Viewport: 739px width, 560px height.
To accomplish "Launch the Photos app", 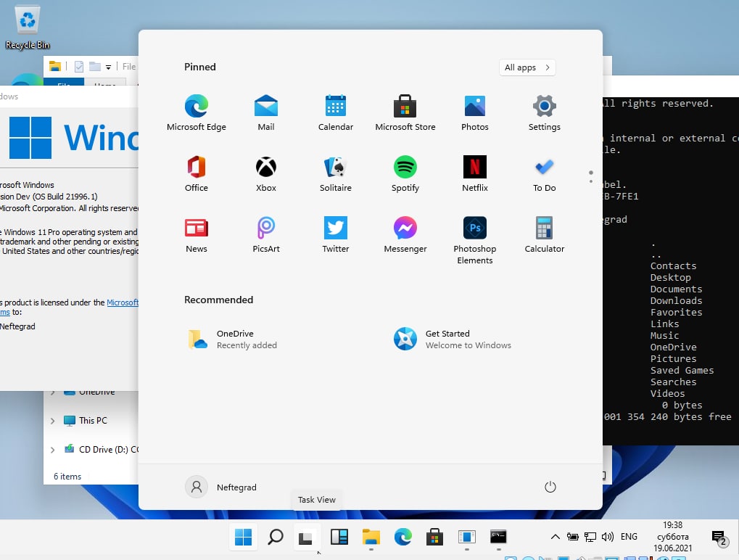I will 474,112.
